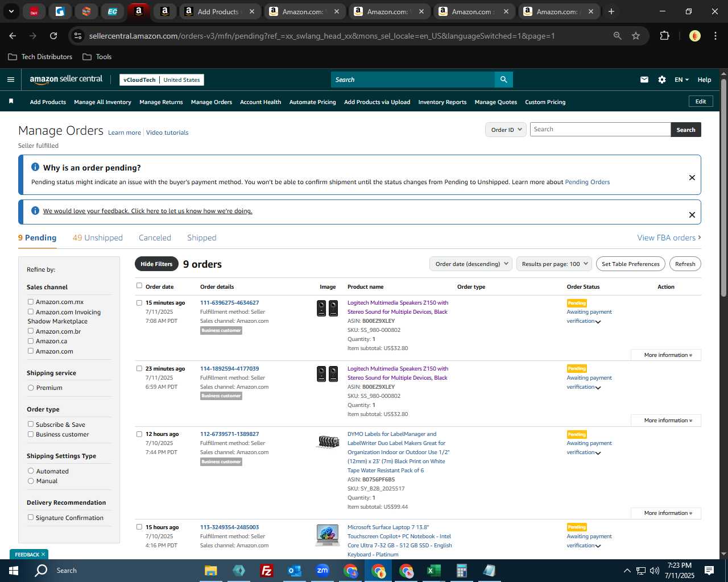Check the Amazon.ca sales channel filter
Screen dimensions: 728x582
click(31, 341)
